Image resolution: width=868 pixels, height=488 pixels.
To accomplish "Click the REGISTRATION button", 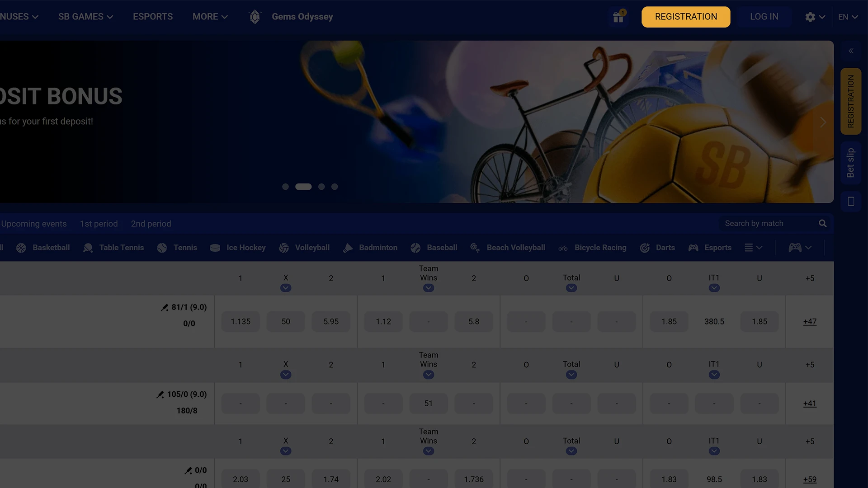I will pos(685,17).
